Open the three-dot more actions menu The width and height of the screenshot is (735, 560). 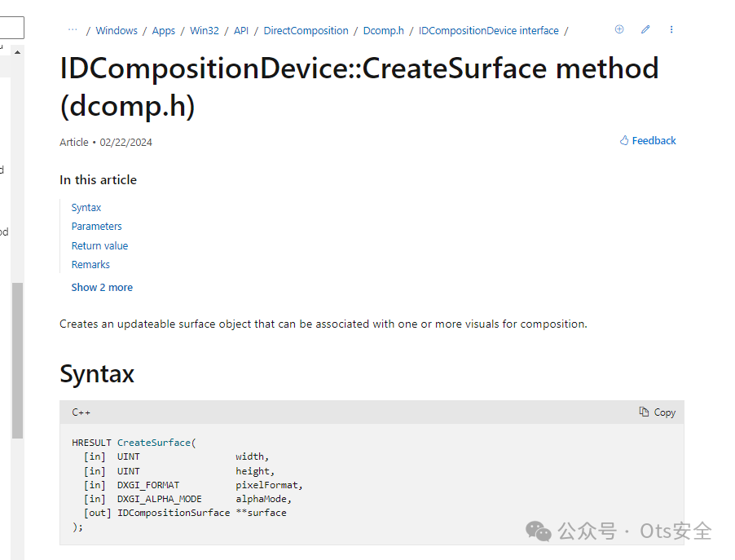pos(671,29)
